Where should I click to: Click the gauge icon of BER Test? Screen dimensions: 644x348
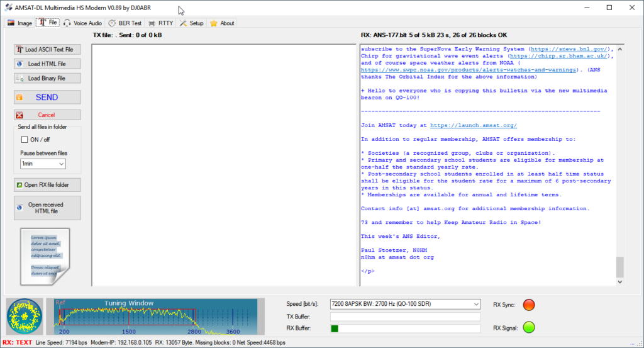click(x=112, y=23)
